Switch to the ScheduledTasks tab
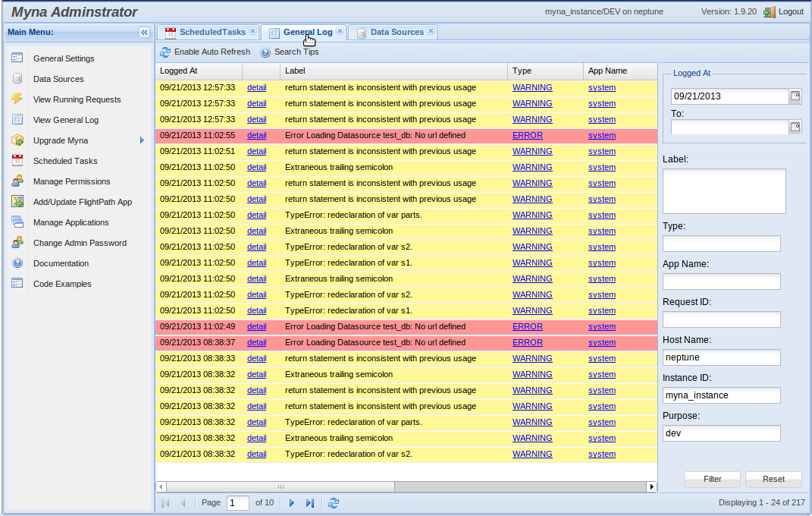Screen dimensions: 812x516 (209, 32)
